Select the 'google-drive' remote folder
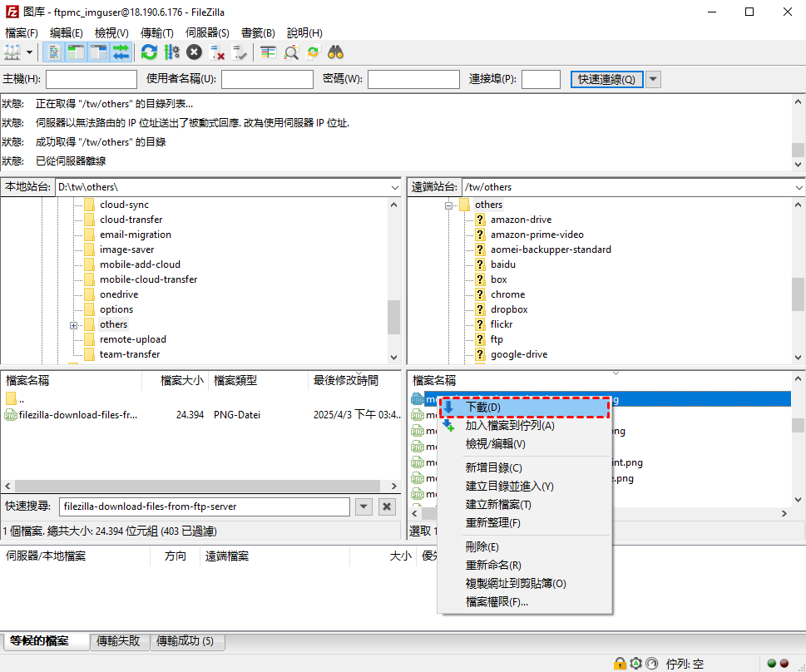The height and width of the screenshot is (672, 806). coord(519,354)
